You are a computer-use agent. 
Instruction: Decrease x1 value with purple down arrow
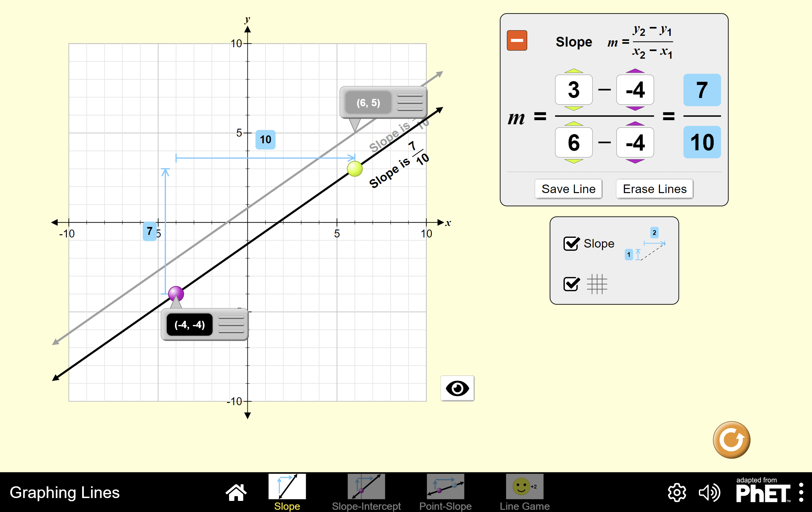pyautogui.click(x=635, y=161)
